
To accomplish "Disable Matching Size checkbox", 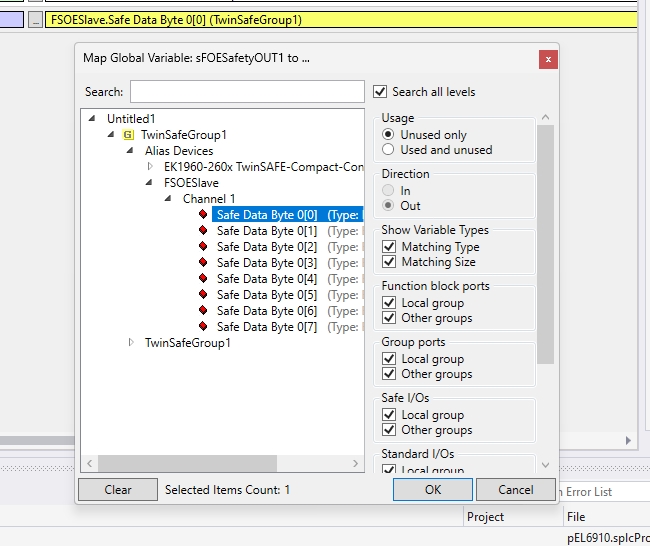I will (x=389, y=262).
